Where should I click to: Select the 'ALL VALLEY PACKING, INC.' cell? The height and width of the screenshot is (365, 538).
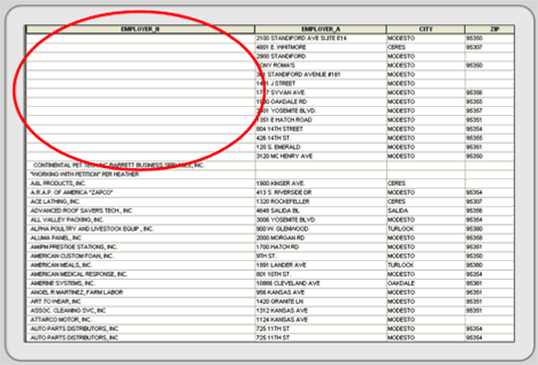point(140,220)
